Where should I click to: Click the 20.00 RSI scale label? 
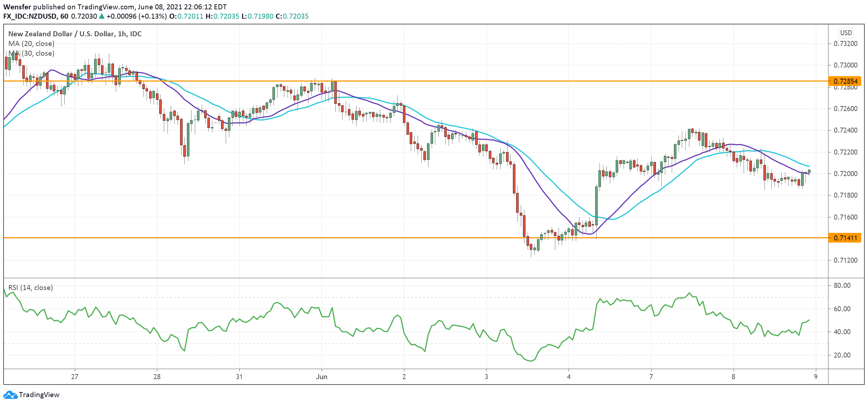[842, 355]
